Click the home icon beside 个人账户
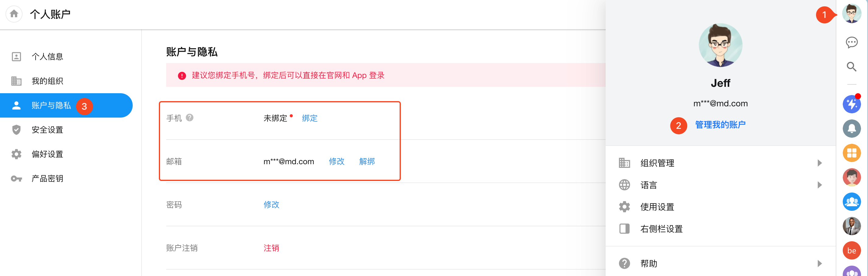The image size is (868, 276). pos(14,14)
